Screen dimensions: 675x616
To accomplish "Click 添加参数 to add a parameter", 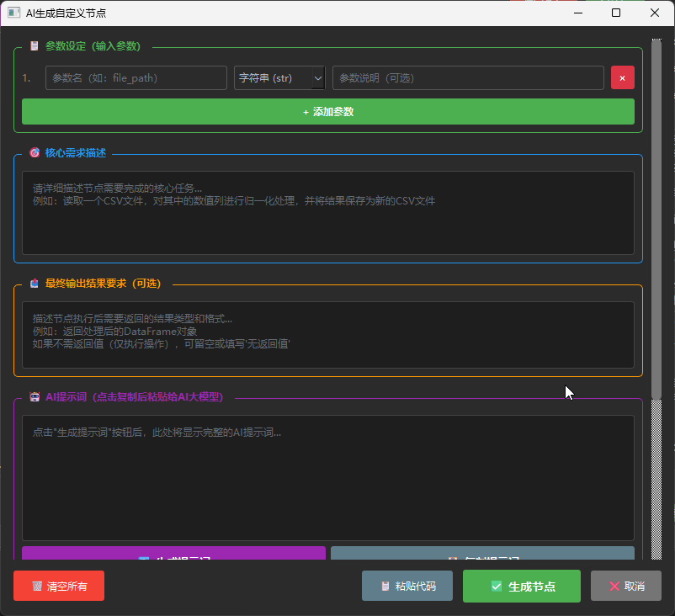I will [328, 110].
